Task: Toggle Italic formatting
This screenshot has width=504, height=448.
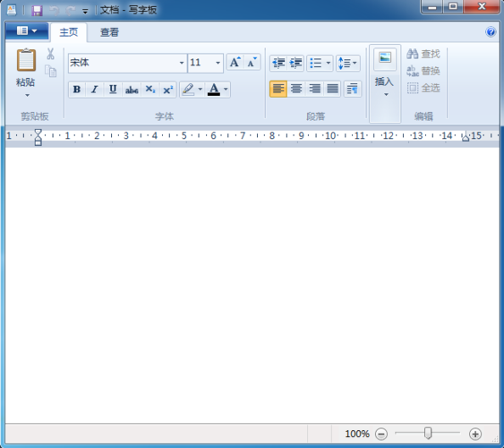Action: click(94, 89)
